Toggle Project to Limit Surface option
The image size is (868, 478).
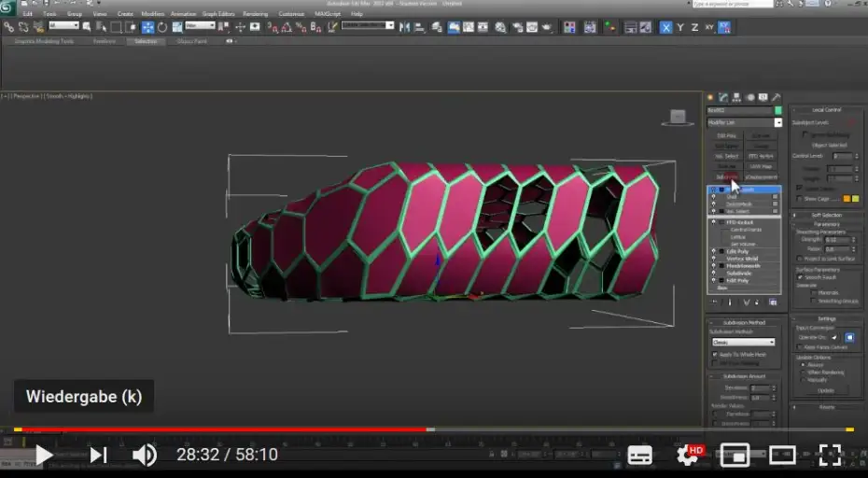click(x=799, y=259)
